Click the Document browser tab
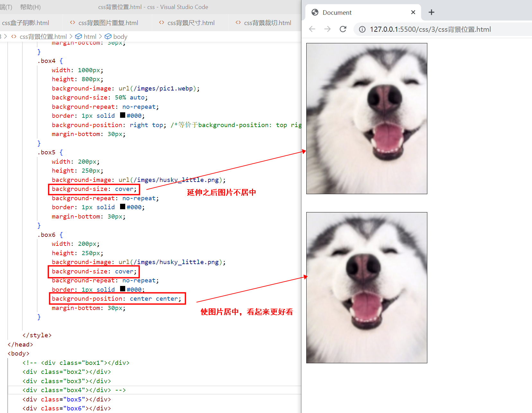Screen dimensions: 532x413 pyautogui.click(x=363, y=13)
